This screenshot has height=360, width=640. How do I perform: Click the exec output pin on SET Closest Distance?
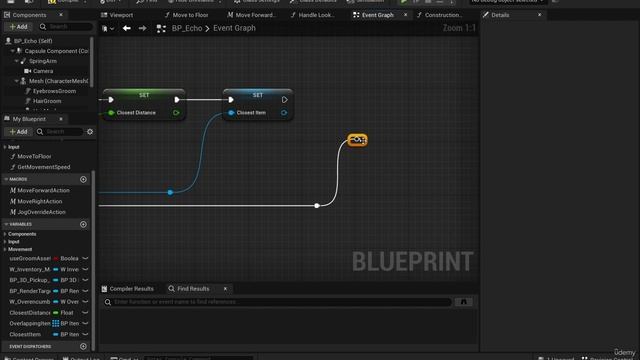(x=177, y=100)
